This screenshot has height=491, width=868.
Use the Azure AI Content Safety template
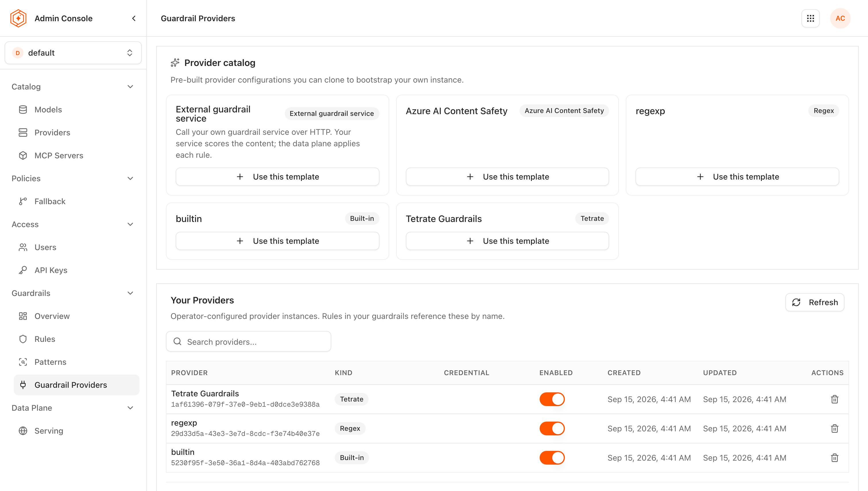coord(507,177)
